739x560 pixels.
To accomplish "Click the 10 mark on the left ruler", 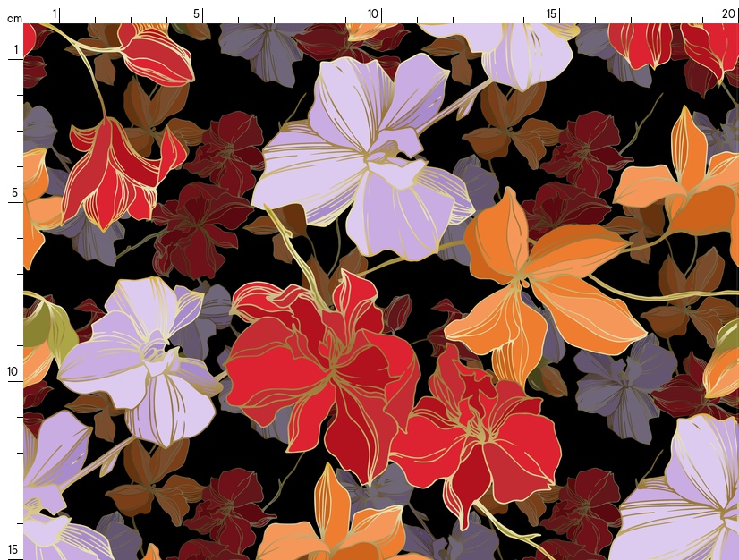I will [x=13, y=371].
